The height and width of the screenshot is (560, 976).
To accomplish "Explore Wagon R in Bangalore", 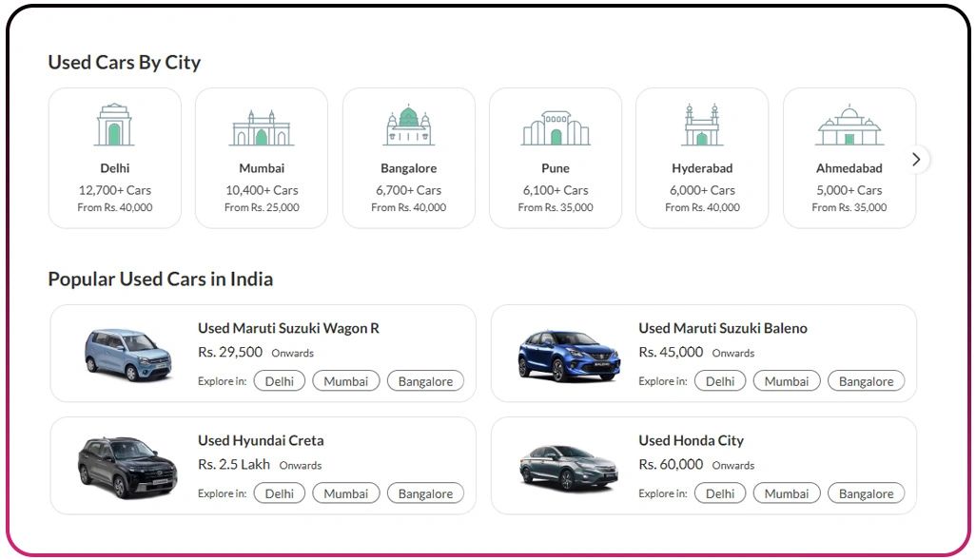I will (x=425, y=381).
